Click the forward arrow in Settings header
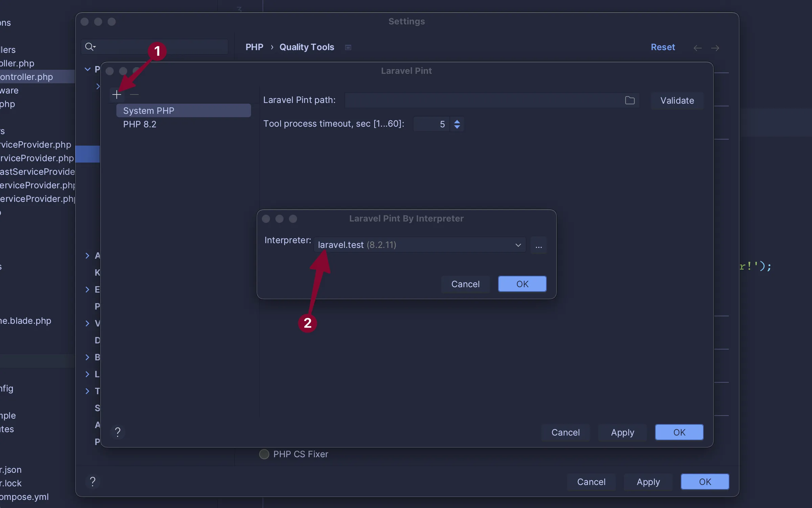 pyautogui.click(x=715, y=48)
